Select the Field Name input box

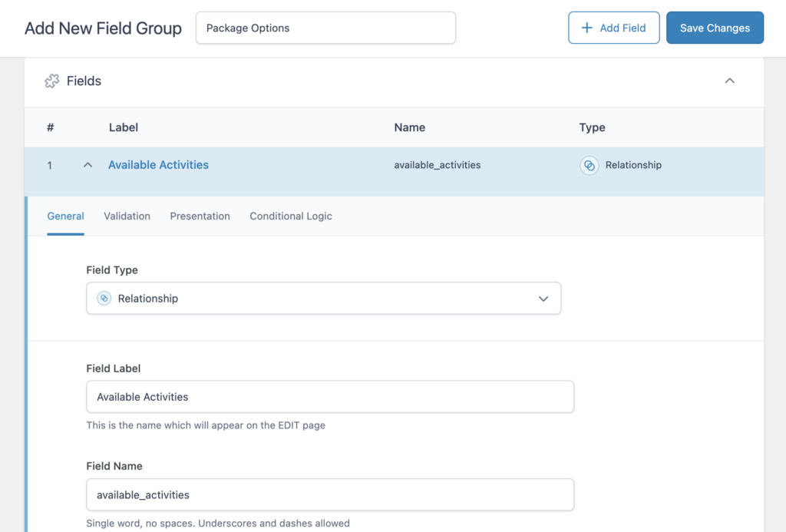point(330,494)
